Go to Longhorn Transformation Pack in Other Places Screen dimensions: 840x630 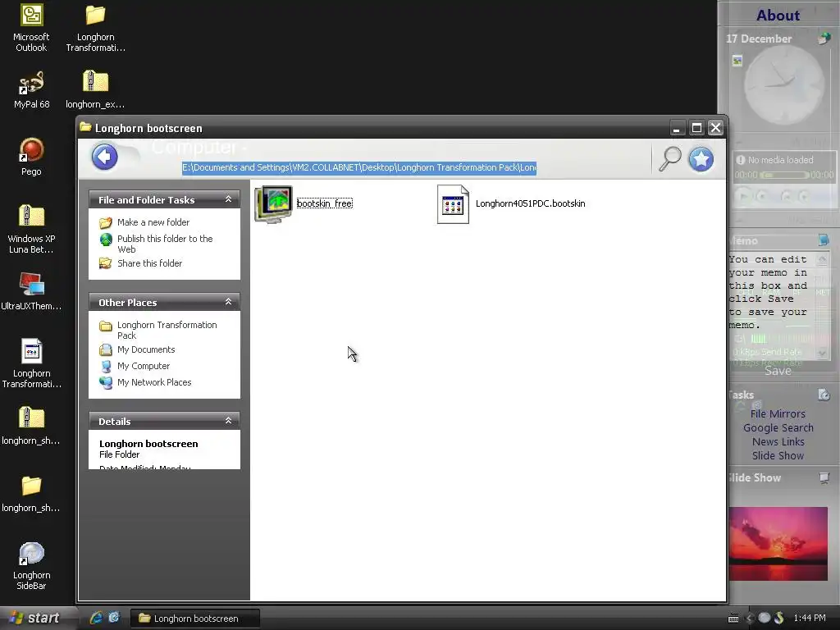click(x=167, y=330)
